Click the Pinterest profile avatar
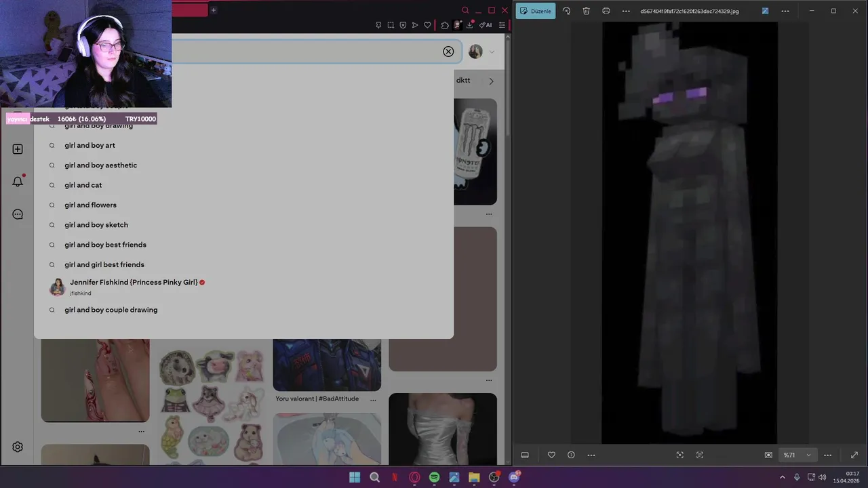The width and height of the screenshot is (868, 488). (475, 52)
